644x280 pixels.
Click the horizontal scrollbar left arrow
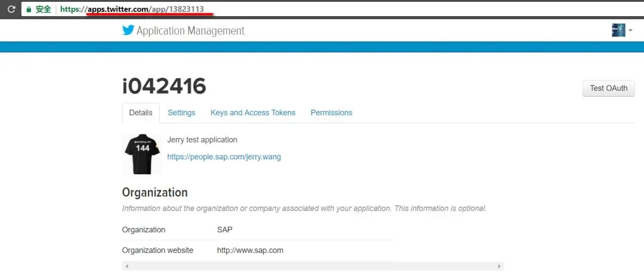(127, 266)
